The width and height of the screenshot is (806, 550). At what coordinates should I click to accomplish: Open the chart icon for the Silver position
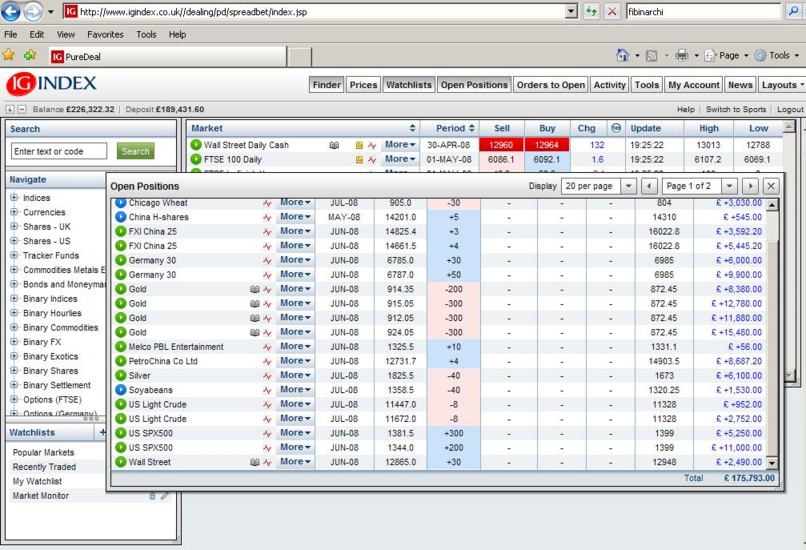coord(267,376)
